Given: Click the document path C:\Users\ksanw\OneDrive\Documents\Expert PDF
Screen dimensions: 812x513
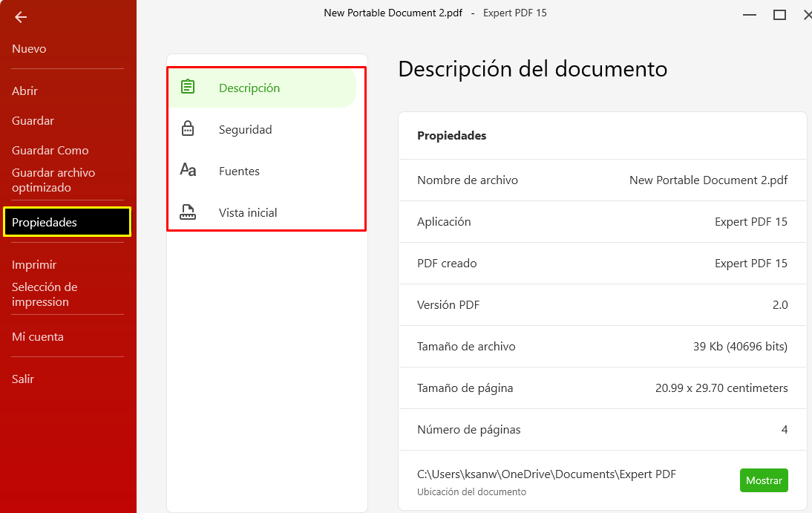Looking at the screenshot, I should [x=546, y=474].
